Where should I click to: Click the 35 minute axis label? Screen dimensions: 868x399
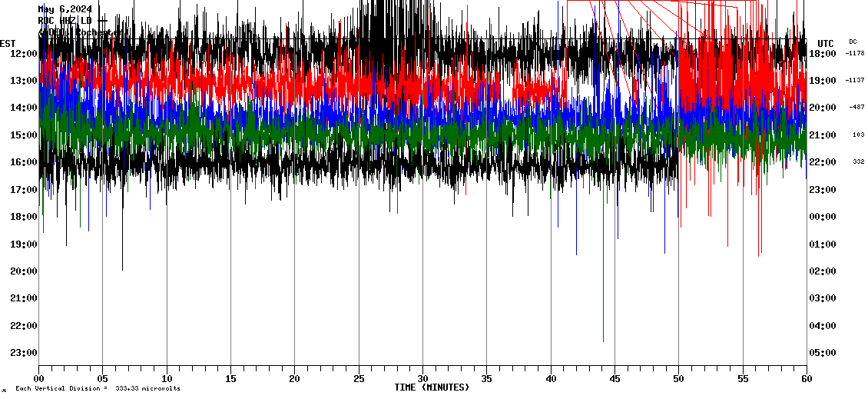tap(486, 378)
